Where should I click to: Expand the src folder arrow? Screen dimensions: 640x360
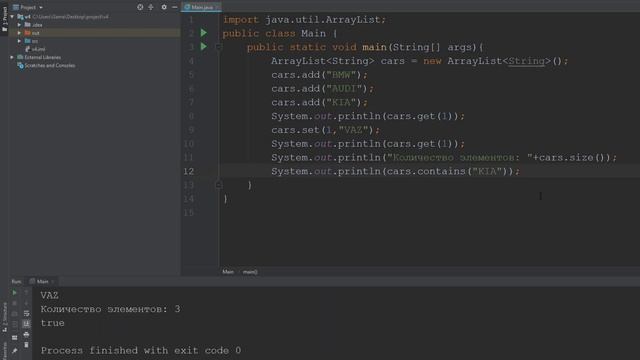(19, 41)
